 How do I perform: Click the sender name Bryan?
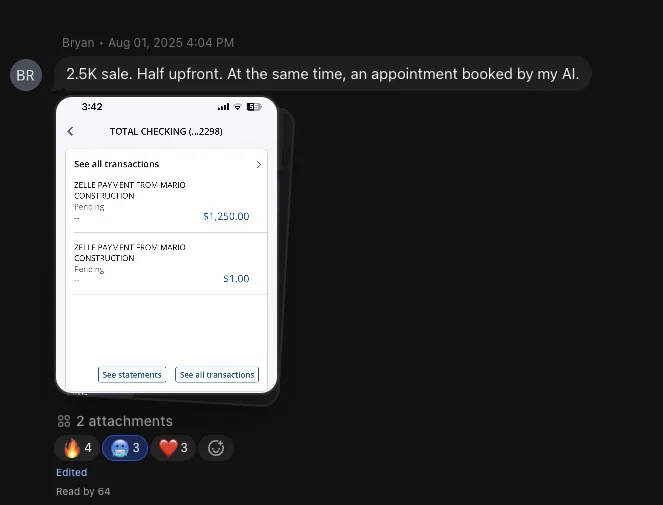click(x=78, y=43)
